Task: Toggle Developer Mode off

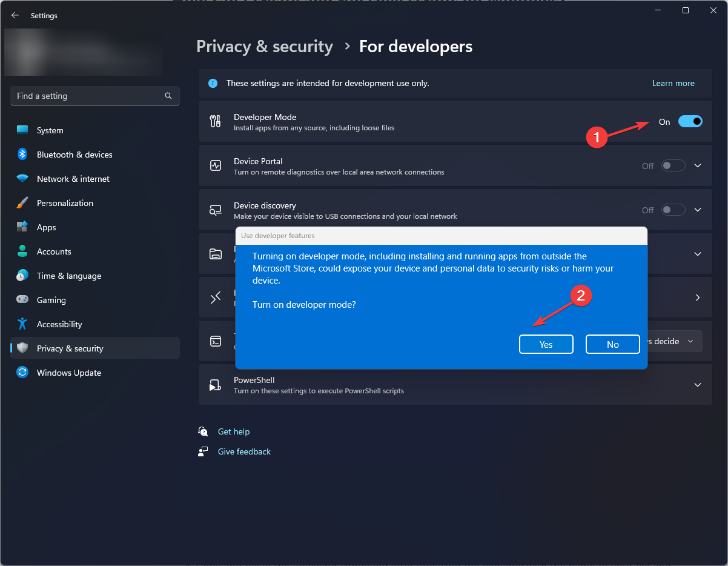Action: click(x=690, y=121)
